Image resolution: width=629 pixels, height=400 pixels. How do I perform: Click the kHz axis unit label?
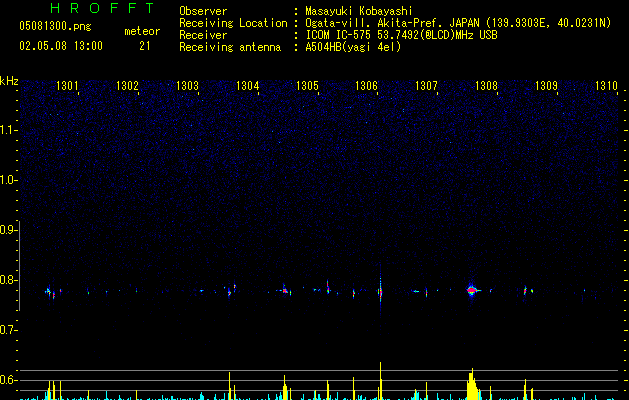9,81
